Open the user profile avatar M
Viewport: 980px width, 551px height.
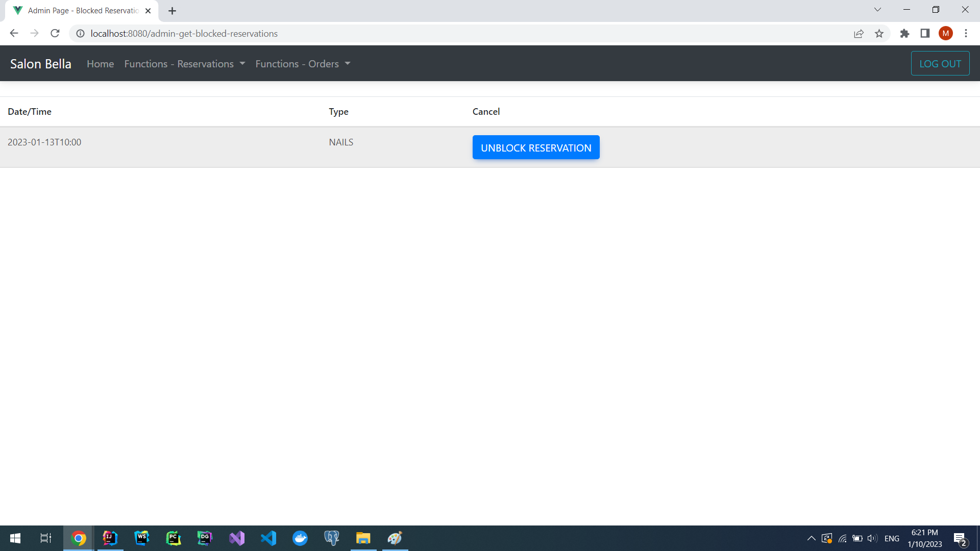coord(945,34)
